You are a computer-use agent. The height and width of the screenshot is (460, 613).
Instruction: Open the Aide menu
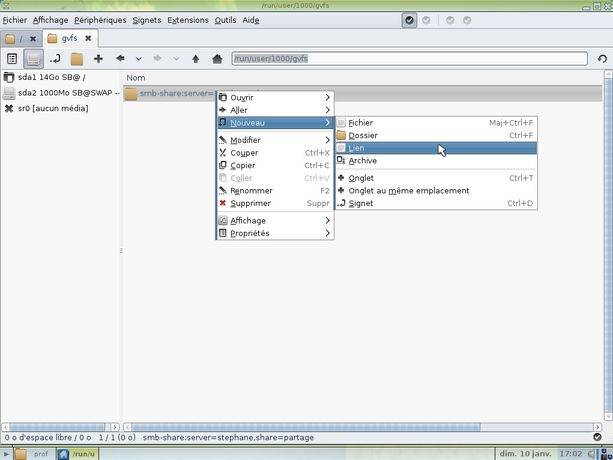(251, 20)
